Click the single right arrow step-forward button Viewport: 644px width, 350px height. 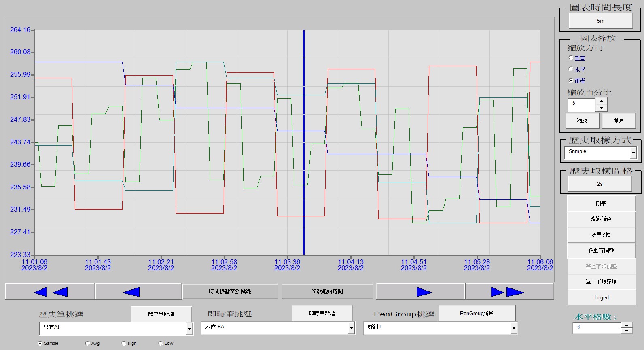421,291
